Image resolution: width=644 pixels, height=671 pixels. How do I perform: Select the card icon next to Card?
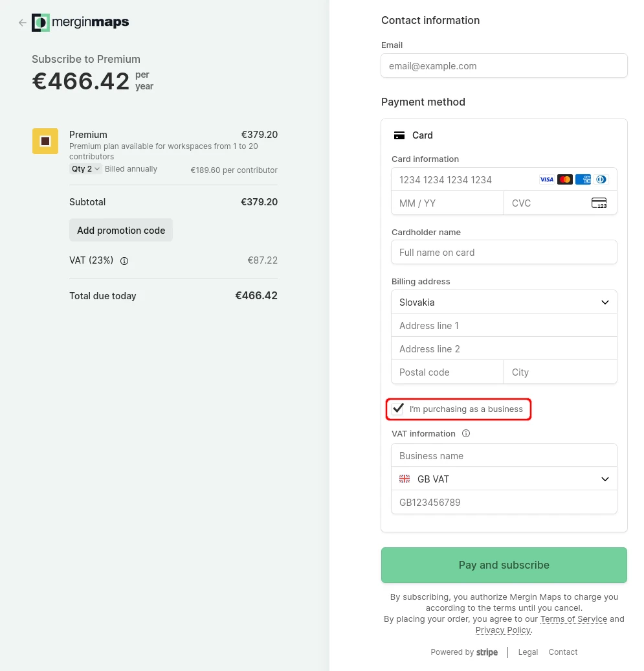pyautogui.click(x=400, y=135)
